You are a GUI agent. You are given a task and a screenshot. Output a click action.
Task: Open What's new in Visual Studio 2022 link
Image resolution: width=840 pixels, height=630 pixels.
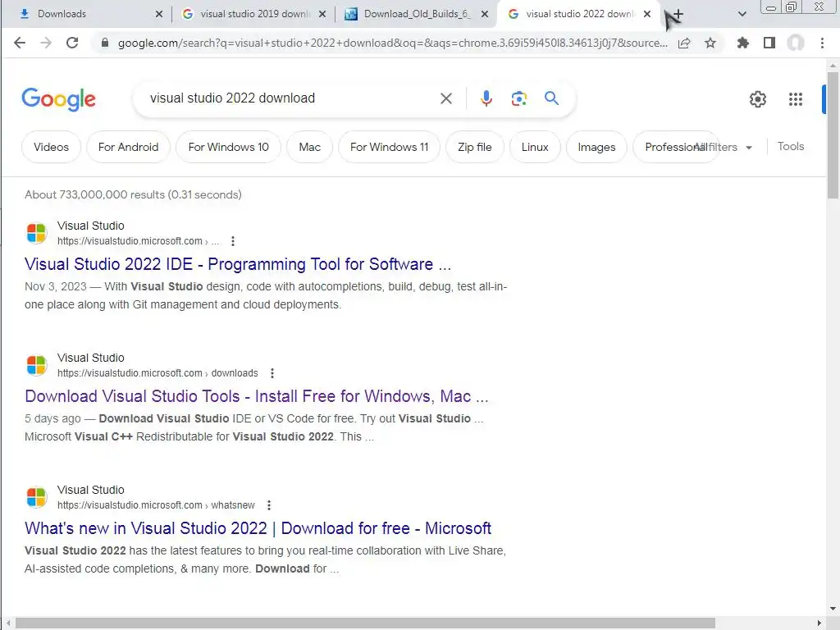258,528
